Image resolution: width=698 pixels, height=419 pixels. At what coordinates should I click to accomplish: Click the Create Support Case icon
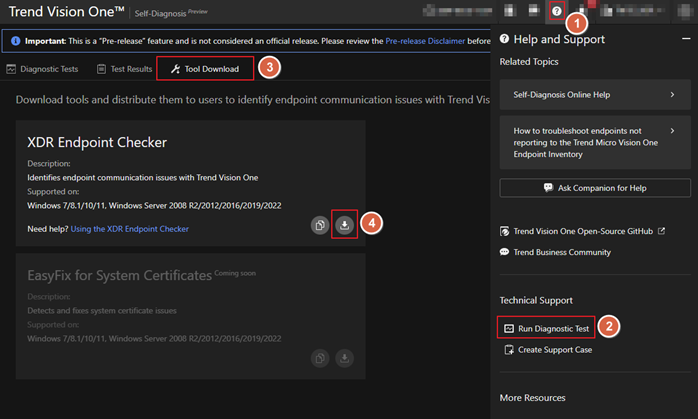point(509,349)
